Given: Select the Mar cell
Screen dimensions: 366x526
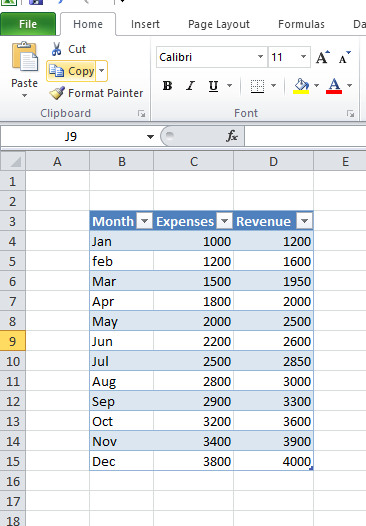Looking at the screenshot, I should 121,281.
